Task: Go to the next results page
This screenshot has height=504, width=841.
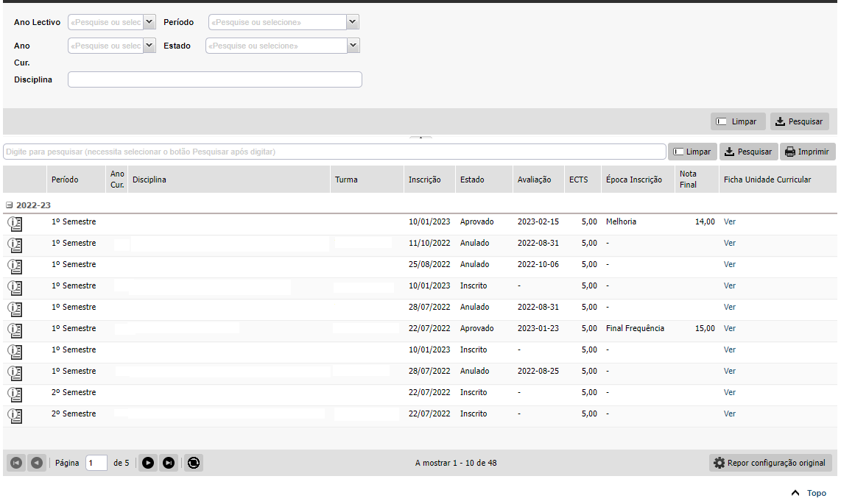Action: pyautogui.click(x=148, y=463)
